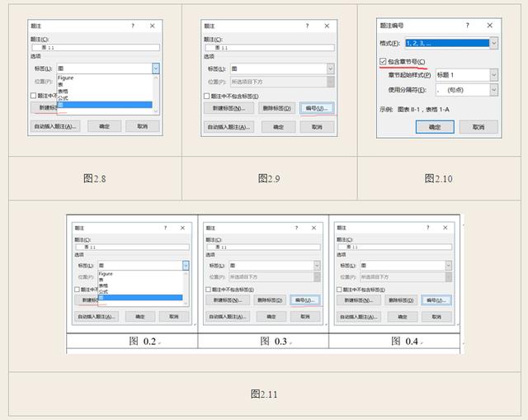The image size is (528, 420).
Task: Click 删除标签(D) in the 图2.9 dialog
Action: tap(277, 108)
